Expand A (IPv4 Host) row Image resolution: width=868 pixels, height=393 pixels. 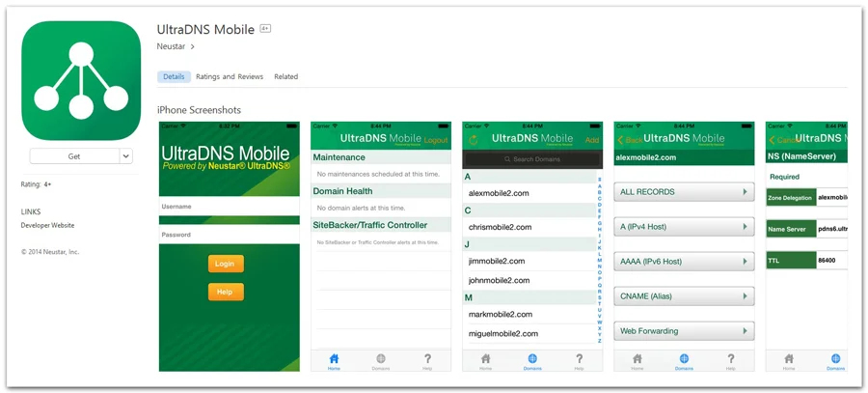tap(684, 227)
